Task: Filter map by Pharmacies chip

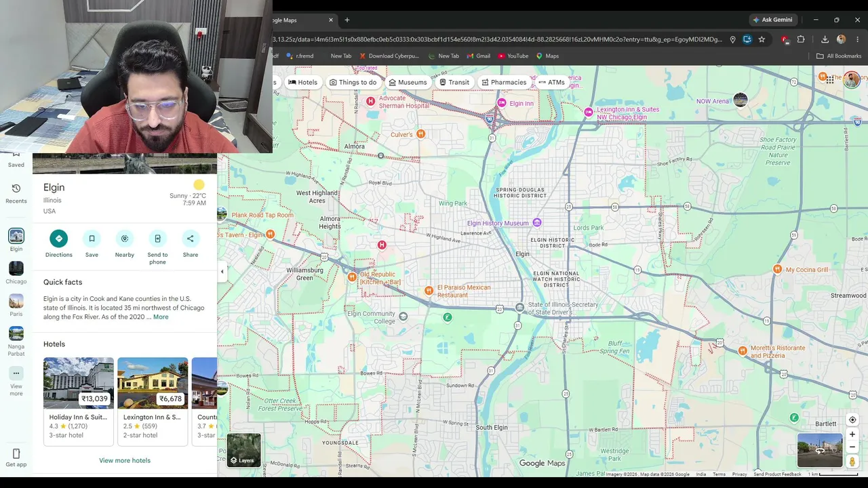Action: pyautogui.click(x=504, y=82)
